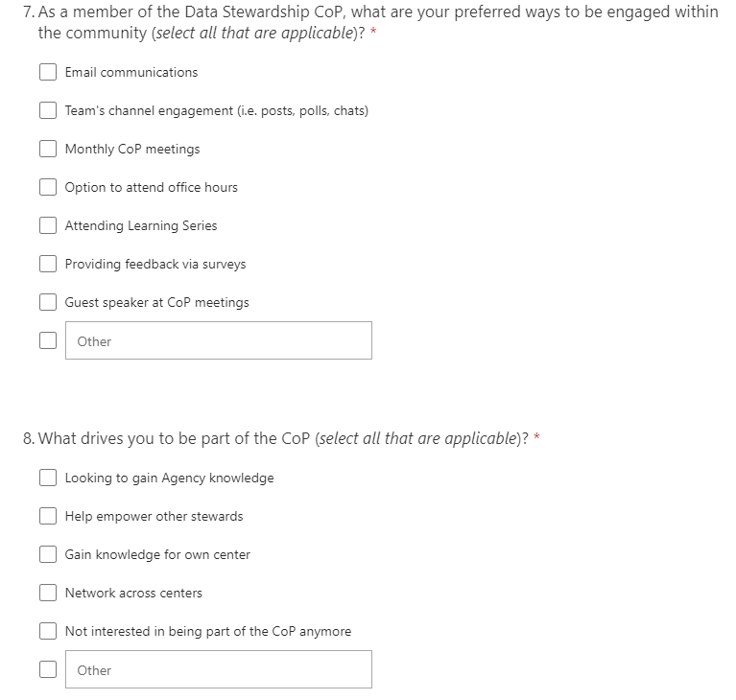Viewport: 736px width, 700px height.
Task: Tick the Monthly CoP meetings checkbox
Action: coord(48,150)
